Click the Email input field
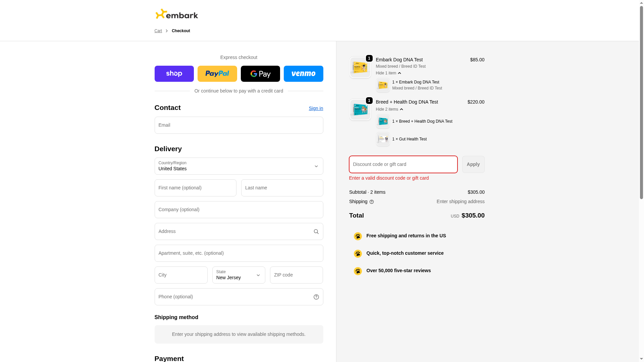 tap(238, 125)
